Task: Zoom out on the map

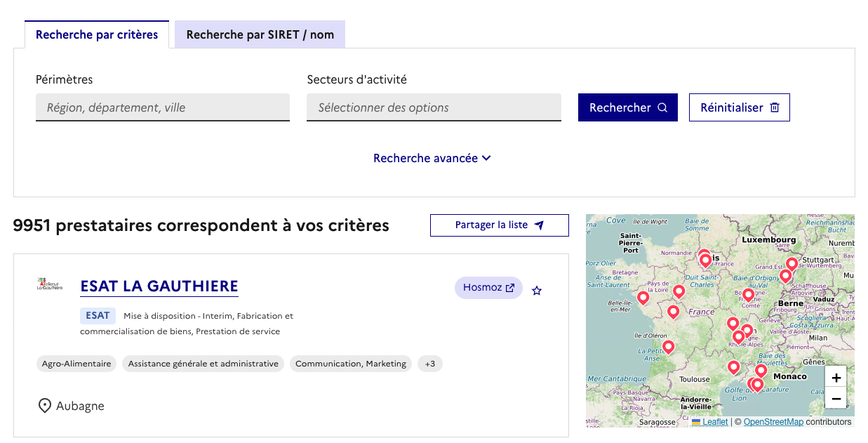Action: point(836,398)
